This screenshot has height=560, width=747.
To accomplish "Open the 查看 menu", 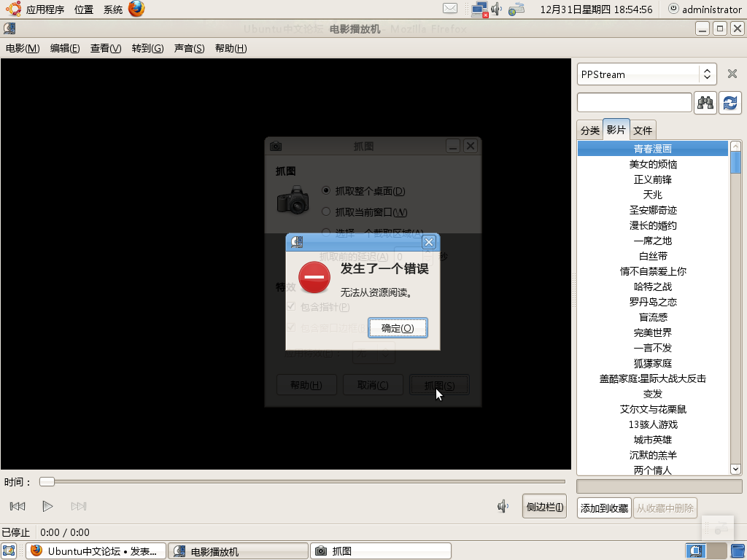I will click(x=106, y=48).
